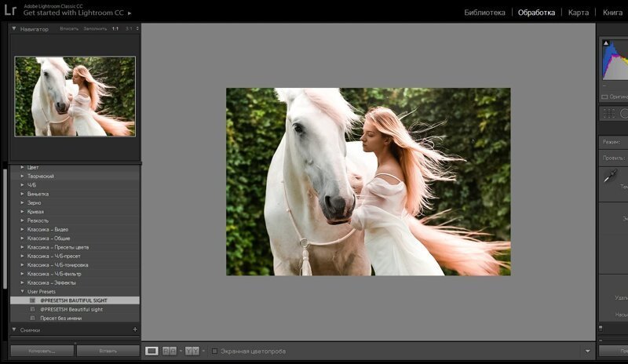628x364 pixels.
Task: Enable Экранная цветопроба checkbox
Action: click(x=214, y=351)
